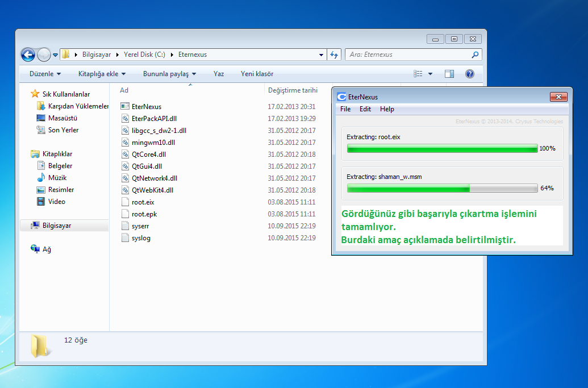Select Eternexus in the address breadcrumb
Viewport: 588px width, 388px height.
(x=193, y=55)
